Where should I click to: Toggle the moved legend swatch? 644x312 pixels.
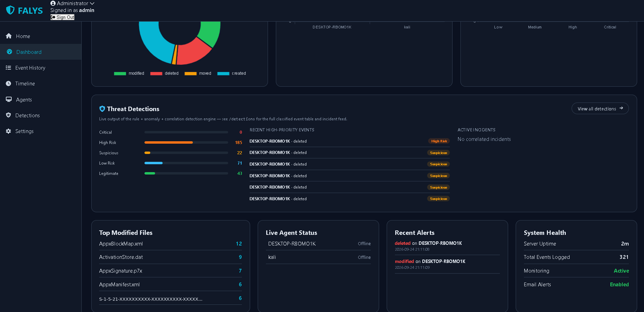point(190,73)
